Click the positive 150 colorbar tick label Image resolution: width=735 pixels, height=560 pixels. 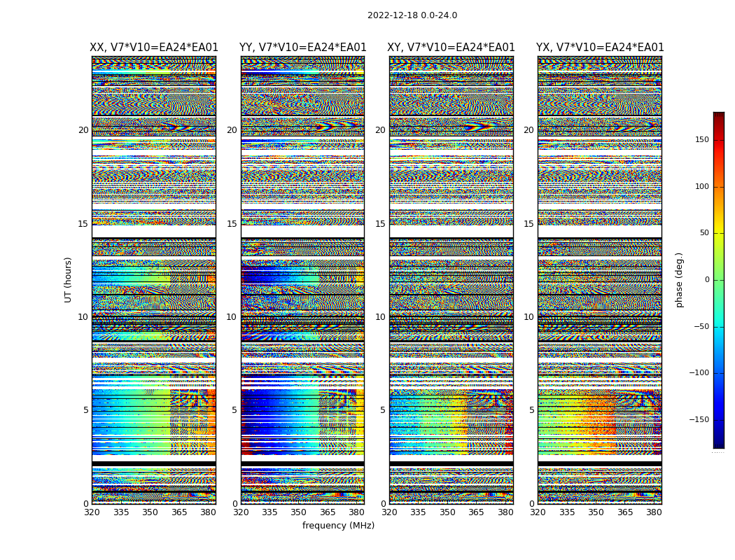tap(702, 139)
